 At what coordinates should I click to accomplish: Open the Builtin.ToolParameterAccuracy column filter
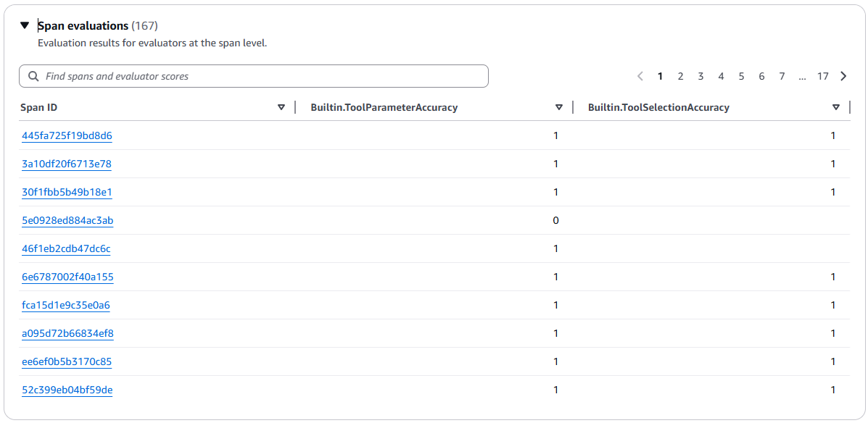[559, 106]
